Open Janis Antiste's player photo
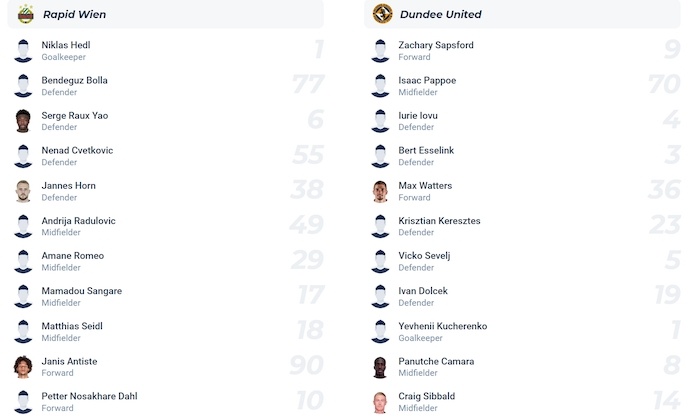 23,367
